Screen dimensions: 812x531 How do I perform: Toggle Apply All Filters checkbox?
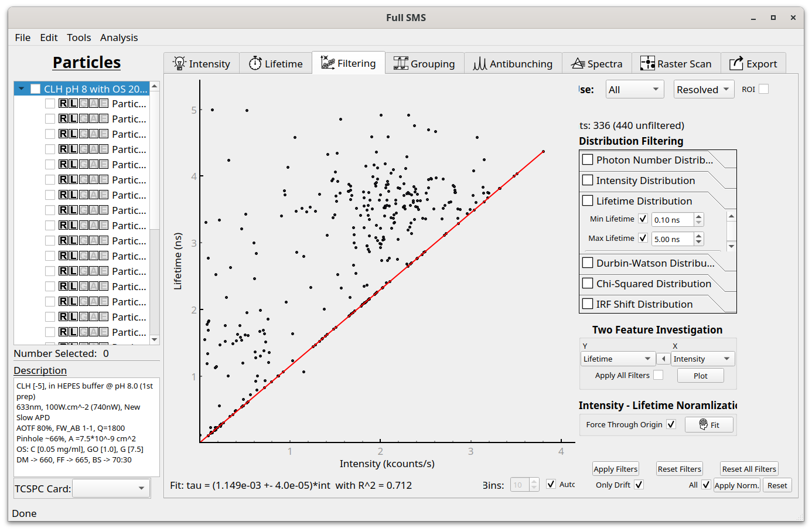659,375
